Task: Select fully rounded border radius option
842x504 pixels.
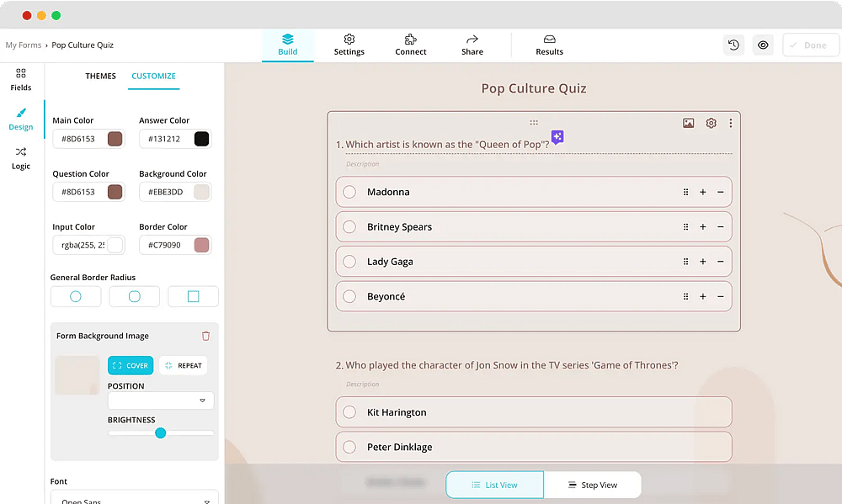Action: coord(76,296)
